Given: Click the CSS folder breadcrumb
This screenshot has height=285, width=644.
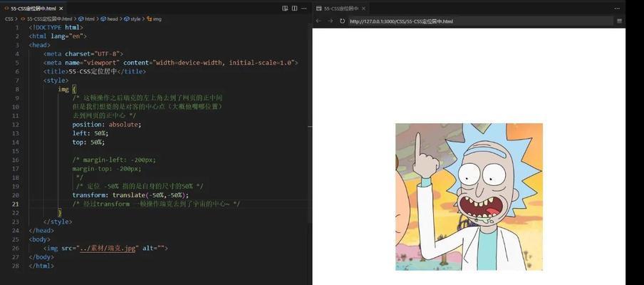Looking at the screenshot, I should coord(9,19).
